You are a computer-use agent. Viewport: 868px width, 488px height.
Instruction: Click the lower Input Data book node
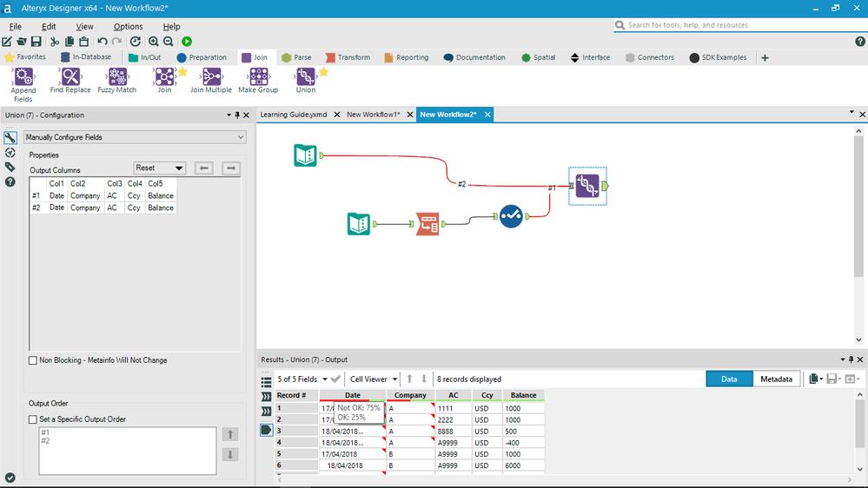pyautogui.click(x=359, y=224)
